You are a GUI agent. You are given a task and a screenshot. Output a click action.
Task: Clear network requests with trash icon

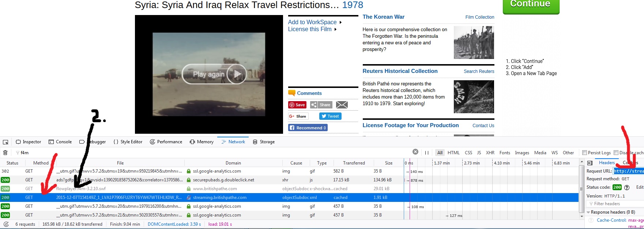coord(5,153)
